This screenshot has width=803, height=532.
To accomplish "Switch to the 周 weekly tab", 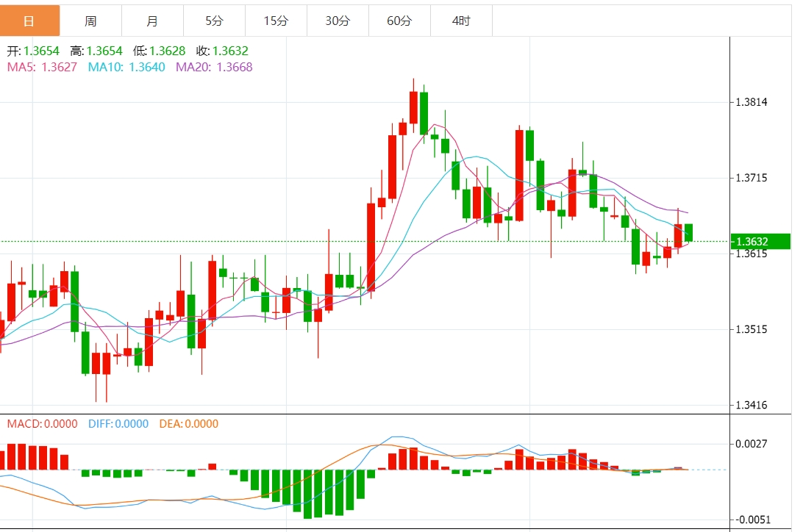I will (90, 21).
